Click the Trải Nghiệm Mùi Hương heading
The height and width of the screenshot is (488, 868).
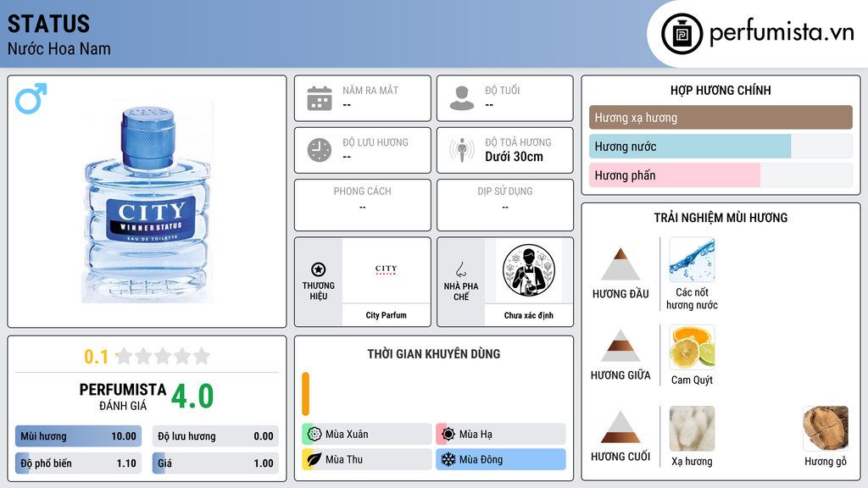pos(721,218)
